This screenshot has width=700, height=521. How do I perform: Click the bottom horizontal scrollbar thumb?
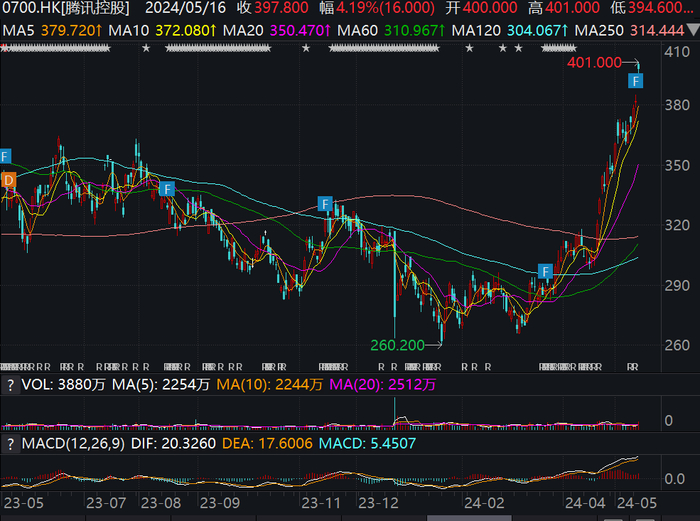tap(469, 518)
